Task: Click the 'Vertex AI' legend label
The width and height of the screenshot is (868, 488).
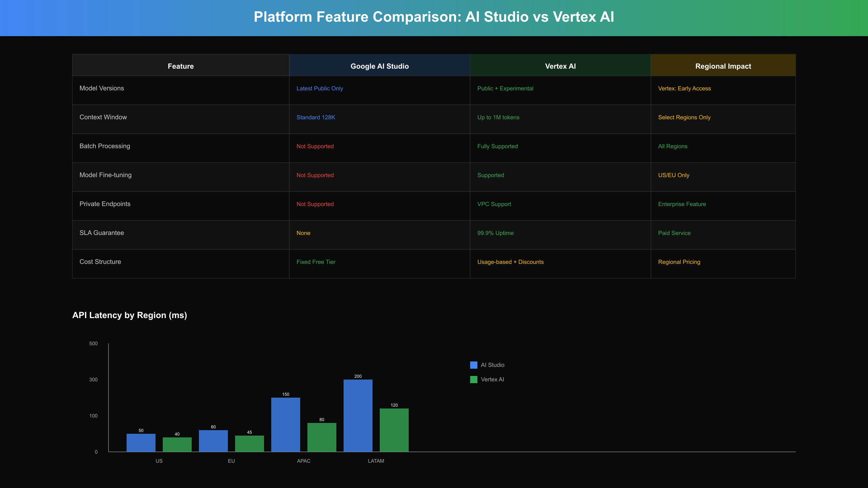Action: tap(493, 380)
